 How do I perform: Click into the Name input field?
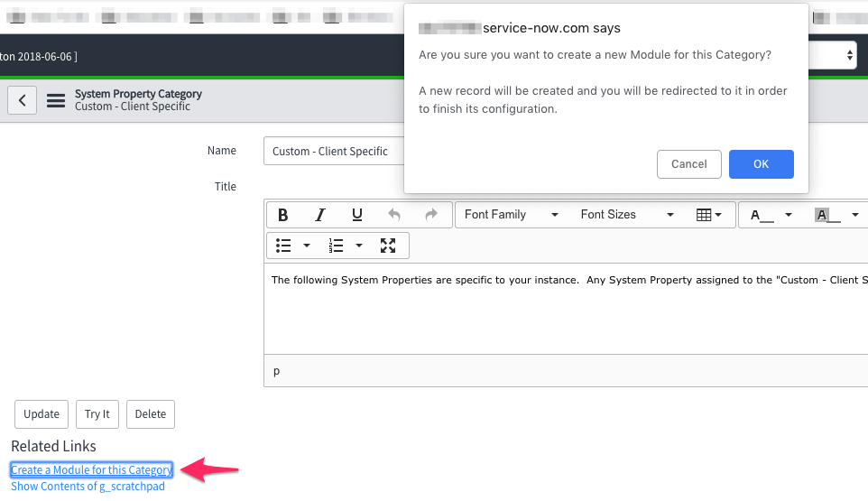click(334, 151)
